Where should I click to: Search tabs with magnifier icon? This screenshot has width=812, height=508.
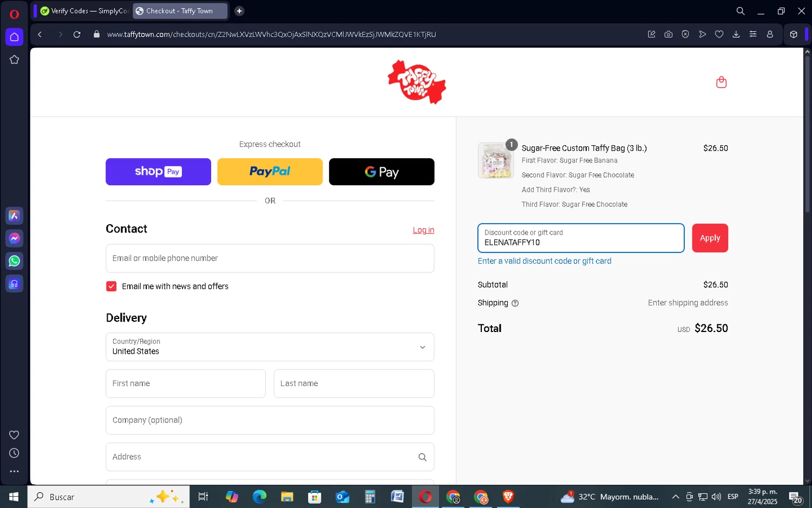(741, 11)
